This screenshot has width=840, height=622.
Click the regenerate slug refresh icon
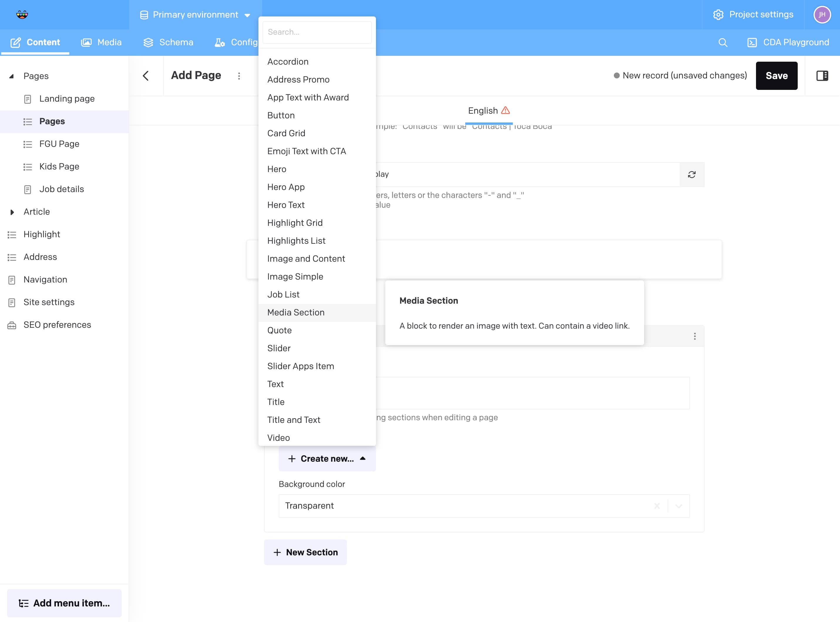tap(692, 175)
